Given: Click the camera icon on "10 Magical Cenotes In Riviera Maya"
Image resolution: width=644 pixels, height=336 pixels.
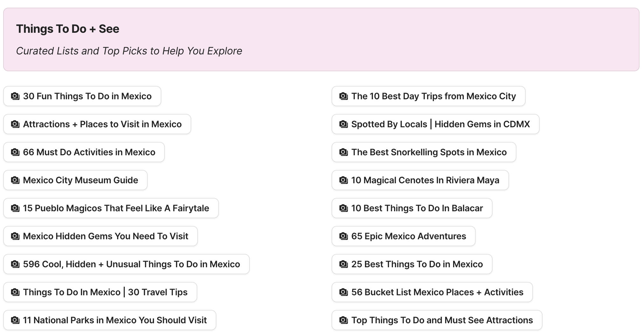Looking at the screenshot, I should (343, 180).
